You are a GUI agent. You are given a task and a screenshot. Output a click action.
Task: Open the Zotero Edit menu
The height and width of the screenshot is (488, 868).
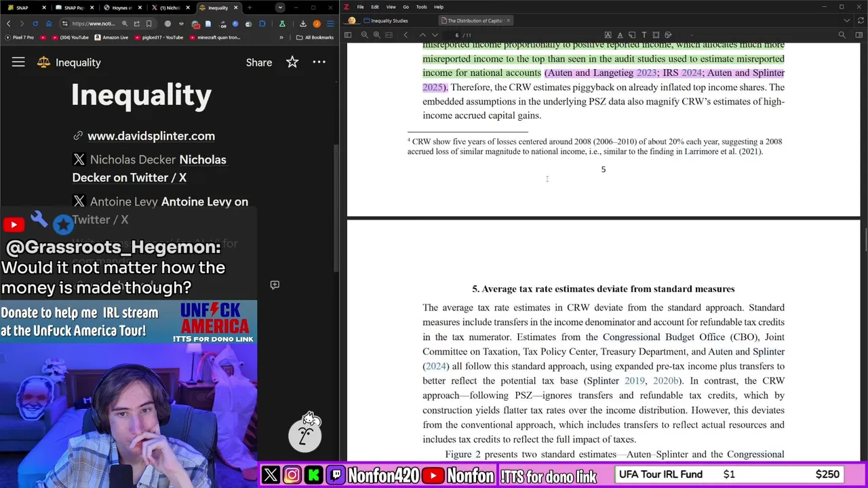pos(375,7)
